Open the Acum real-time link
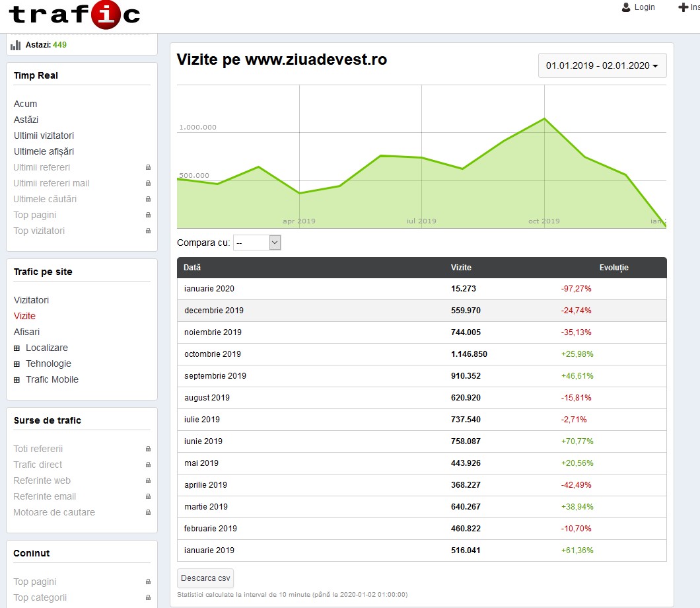 coord(25,104)
